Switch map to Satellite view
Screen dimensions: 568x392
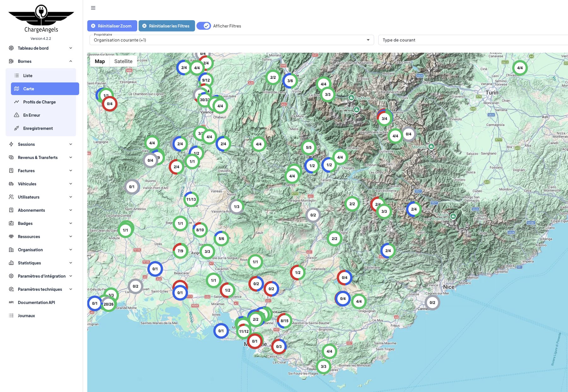[123, 61]
